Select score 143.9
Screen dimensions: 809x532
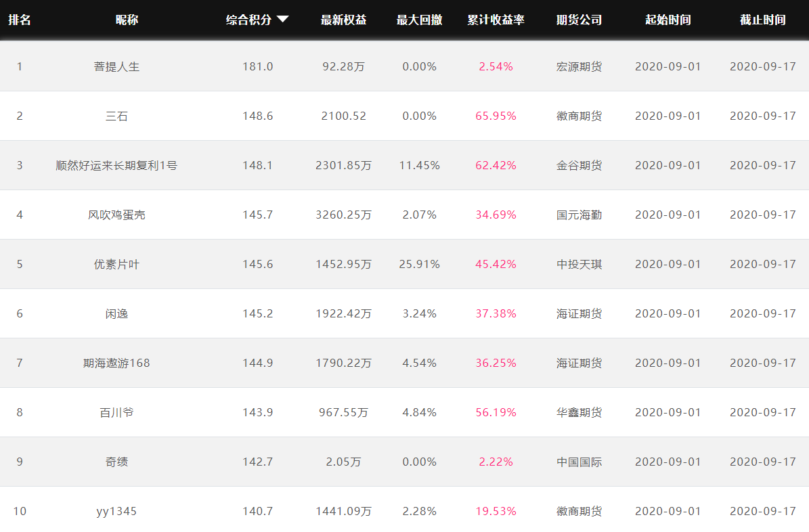(x=257, y=412)
